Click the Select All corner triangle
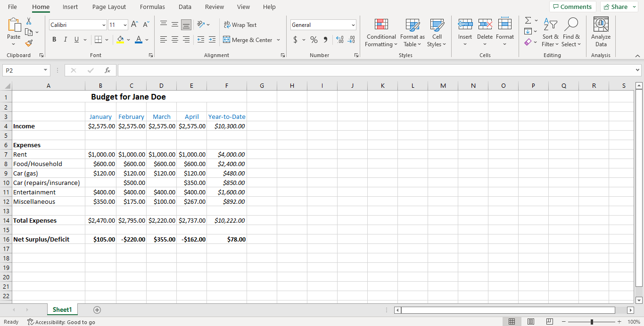This screenshot has width=644, height=326. (x=6, y=85)
